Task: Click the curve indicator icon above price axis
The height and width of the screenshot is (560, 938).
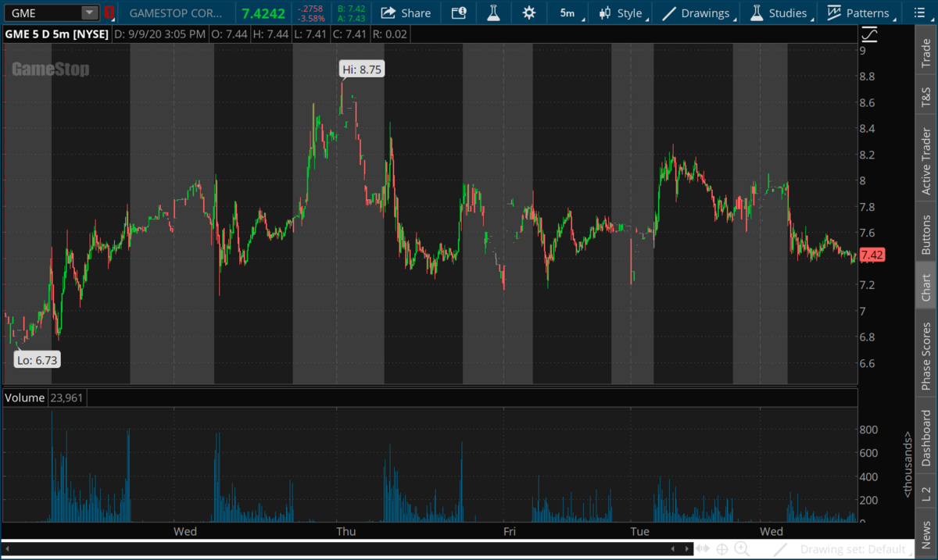Action: (x=869, y=34)
